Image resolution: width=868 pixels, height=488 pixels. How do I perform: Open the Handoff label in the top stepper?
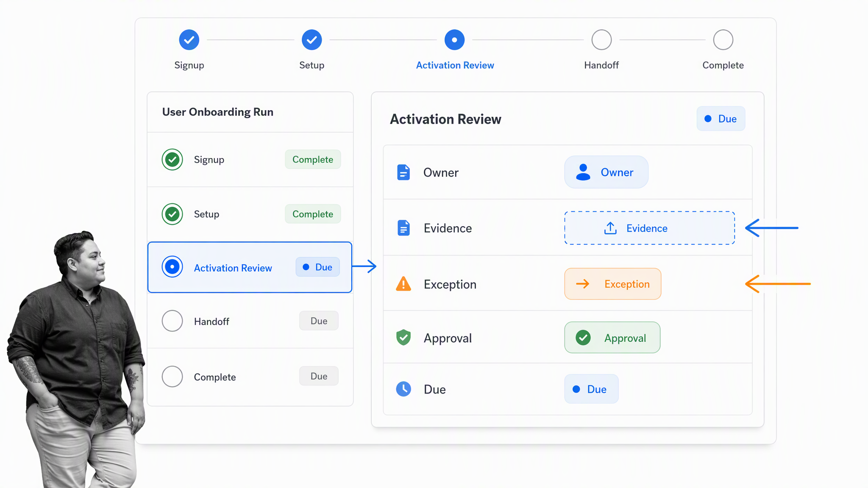(601, 65)
